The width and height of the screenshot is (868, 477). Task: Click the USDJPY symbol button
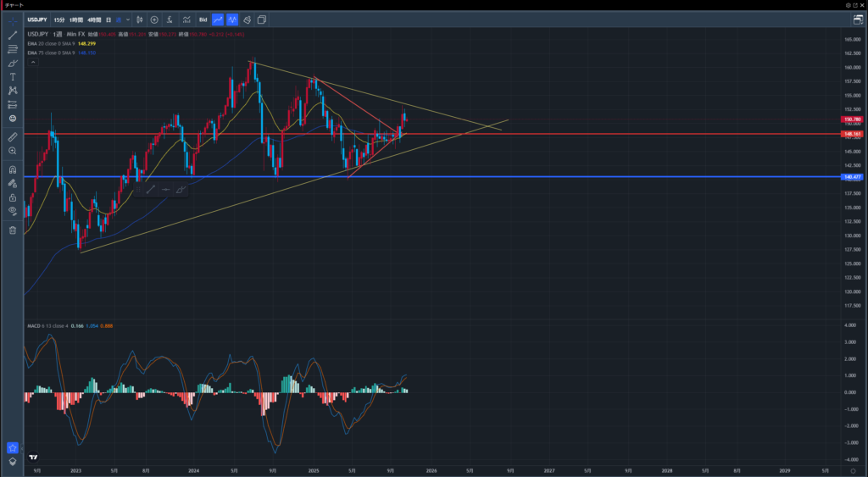(x=36, y=19)
